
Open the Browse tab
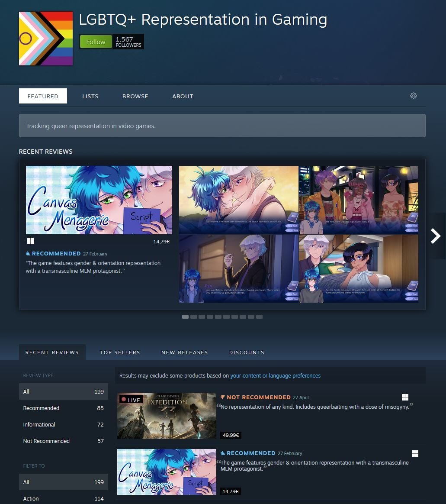(135, 96)
